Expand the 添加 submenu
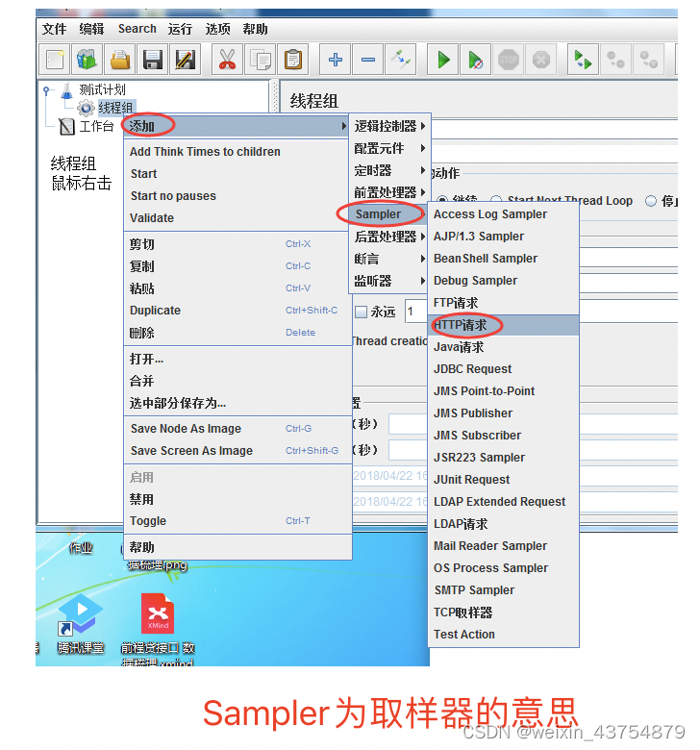The height and width of the screenshot is (750, 700). click(x=236, y=126)
